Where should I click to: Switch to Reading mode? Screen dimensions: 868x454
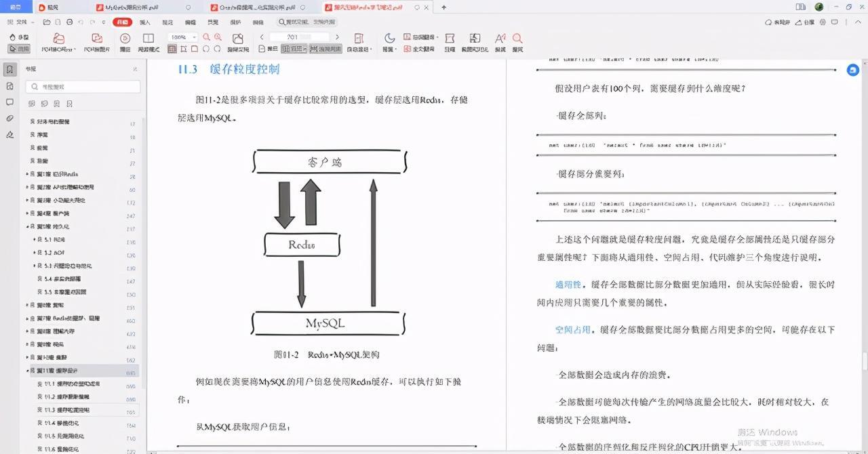(149, 43)
